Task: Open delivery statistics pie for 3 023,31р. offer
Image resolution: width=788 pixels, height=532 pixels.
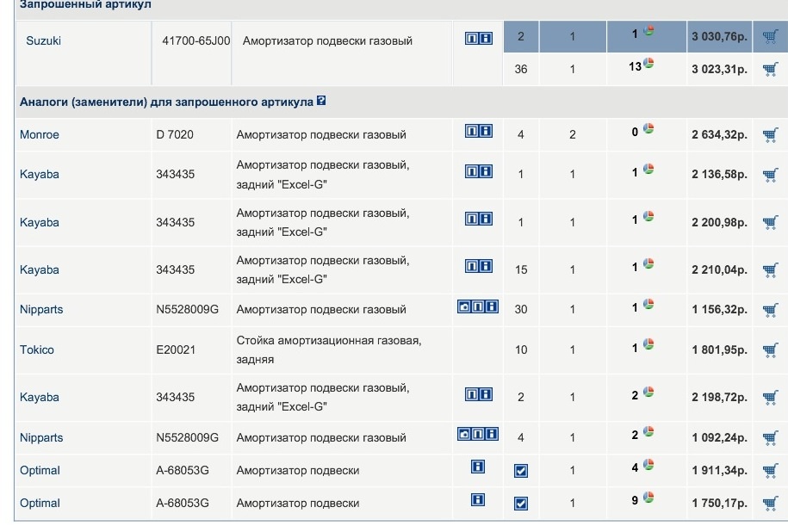Action: [x=648, y=65]
